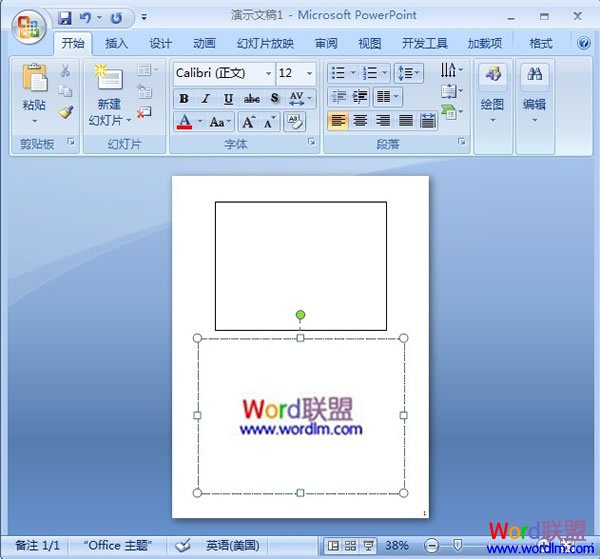Switch to the 动画 tab

click(204, 44)
